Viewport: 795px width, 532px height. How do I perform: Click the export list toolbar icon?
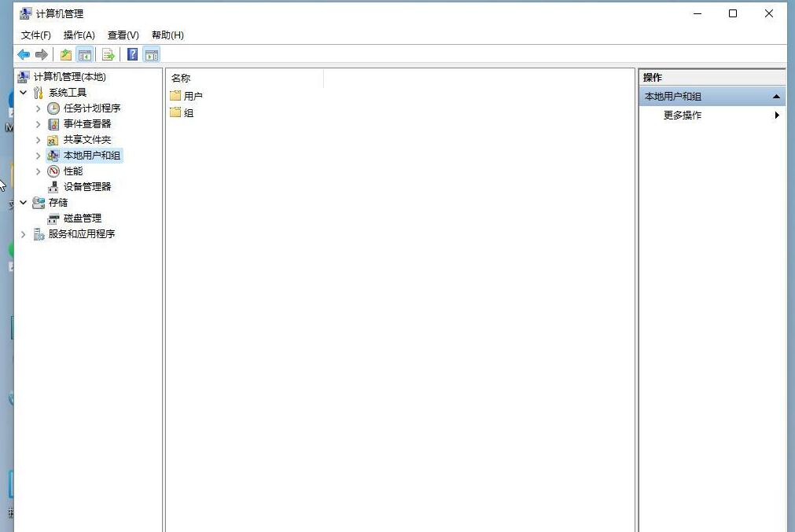click(x=108, y=54)
